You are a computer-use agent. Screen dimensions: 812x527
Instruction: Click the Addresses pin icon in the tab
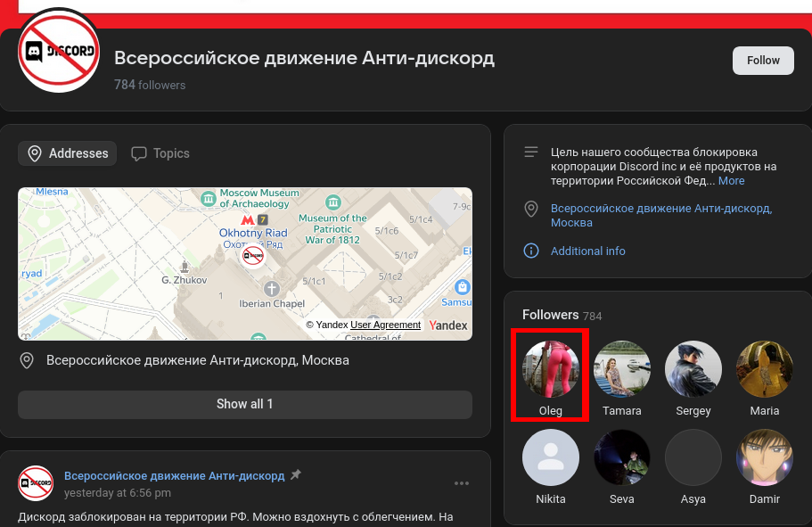coord(34,153)
